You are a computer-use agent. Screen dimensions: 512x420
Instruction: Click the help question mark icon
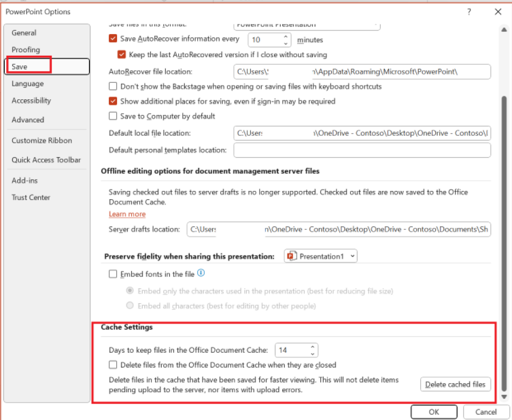469,12
